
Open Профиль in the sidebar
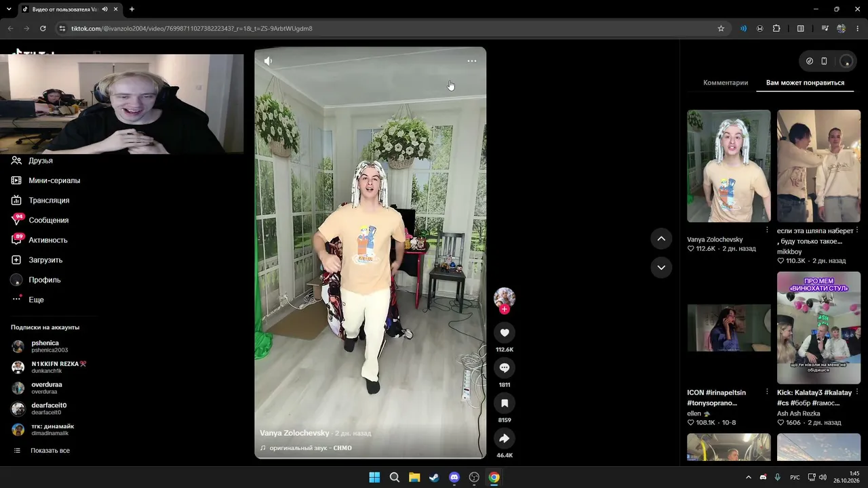pyautogui.click(x=45, y=280)
